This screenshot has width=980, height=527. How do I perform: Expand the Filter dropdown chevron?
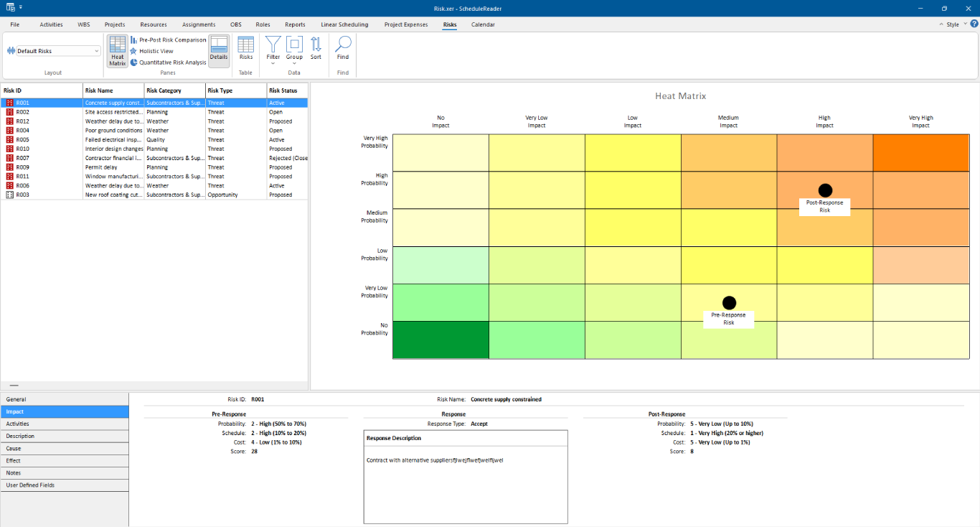272,63
